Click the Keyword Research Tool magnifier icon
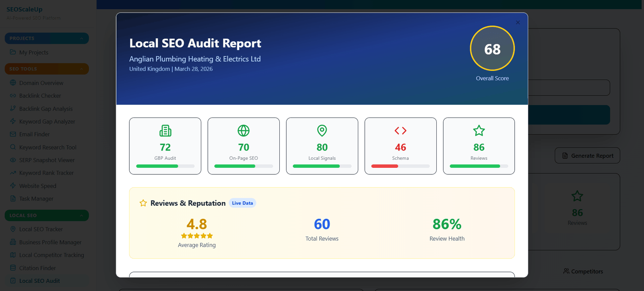This screenshot has height=291, width=644. point(13,147)
